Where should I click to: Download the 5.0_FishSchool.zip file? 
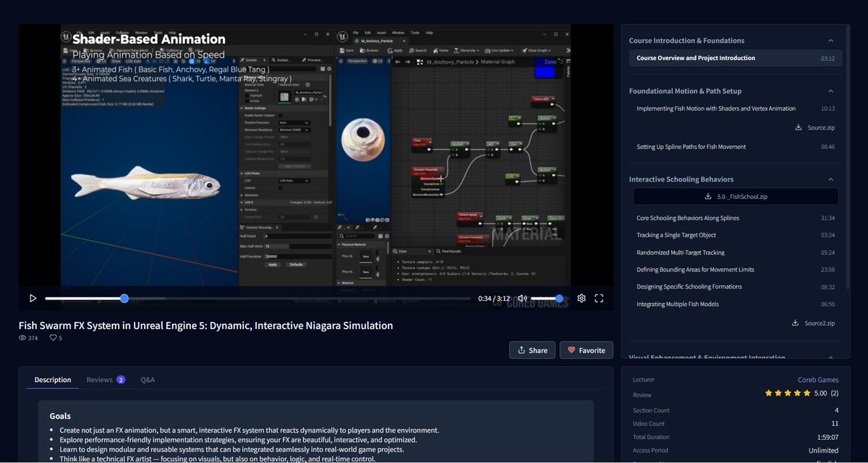736,196
